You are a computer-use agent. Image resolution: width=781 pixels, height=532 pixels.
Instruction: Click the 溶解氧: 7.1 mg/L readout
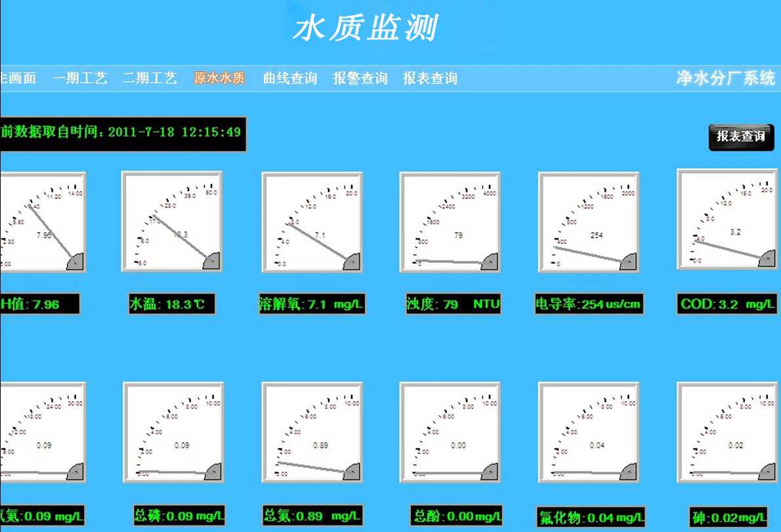[x=311, y=304]
